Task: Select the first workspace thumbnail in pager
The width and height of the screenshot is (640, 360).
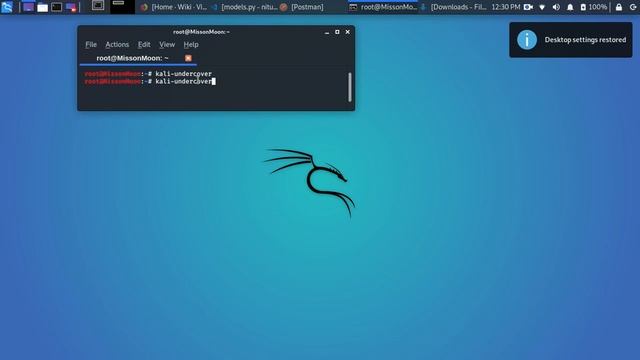Action: 98,6
